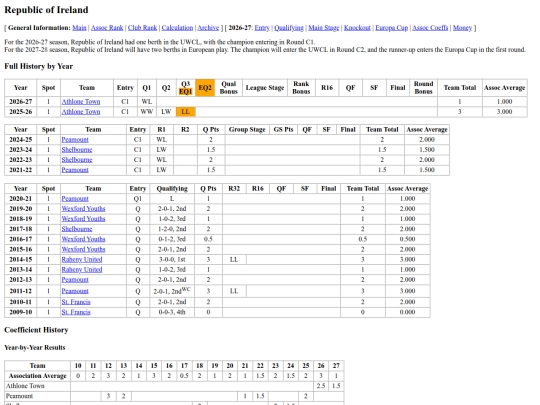Open the Assoc Rank link
This screenshot has height=405, width=540.
tap(107, 28)
